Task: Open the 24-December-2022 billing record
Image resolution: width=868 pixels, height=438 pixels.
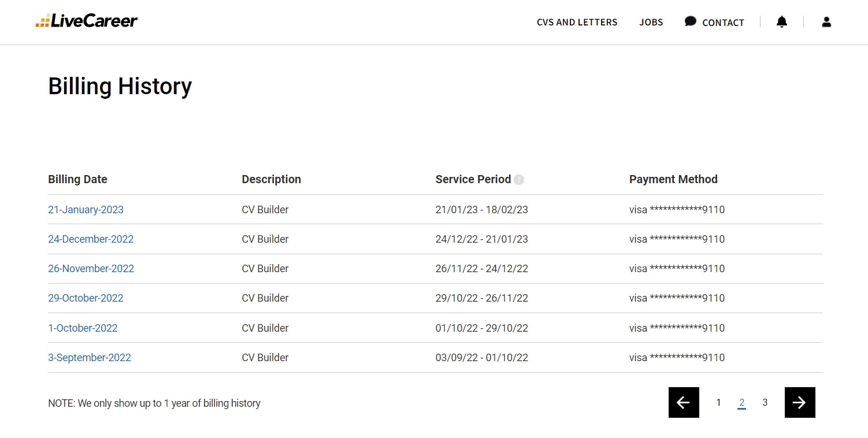Action: [91, 239]
